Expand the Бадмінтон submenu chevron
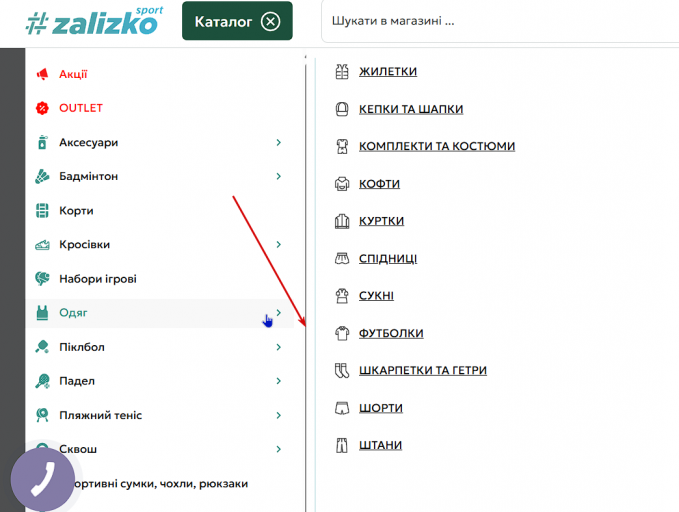The height and width of the screenshot is (512, 679). (278, 176)
